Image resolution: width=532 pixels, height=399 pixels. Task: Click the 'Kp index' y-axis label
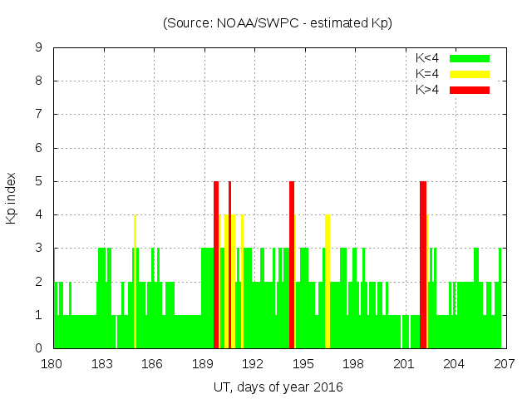click(12, 198)
